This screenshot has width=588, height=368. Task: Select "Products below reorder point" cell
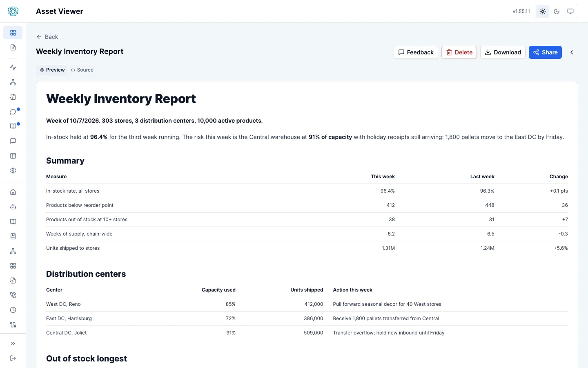click(x=80, y=205)
